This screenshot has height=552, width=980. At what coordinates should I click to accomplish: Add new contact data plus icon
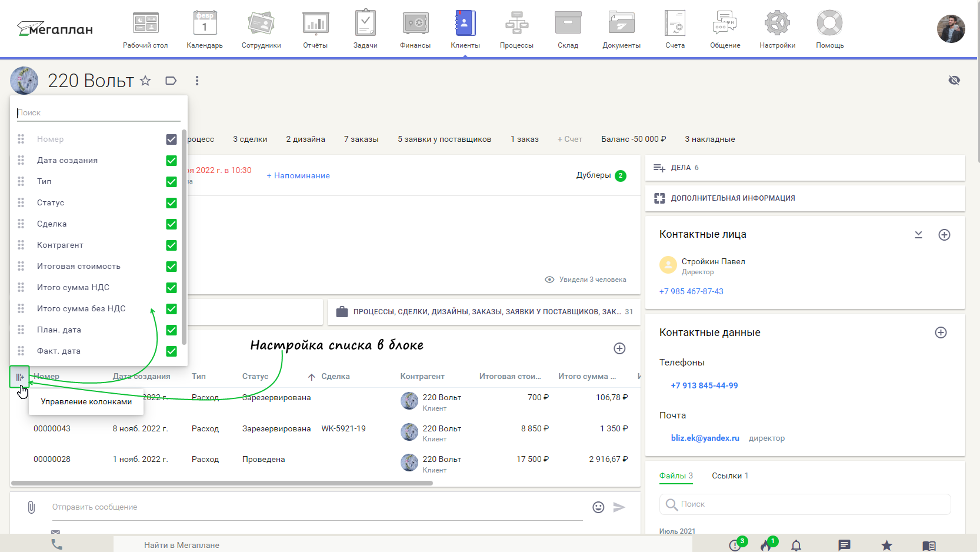pyautogui.click(x=941, y=332)
